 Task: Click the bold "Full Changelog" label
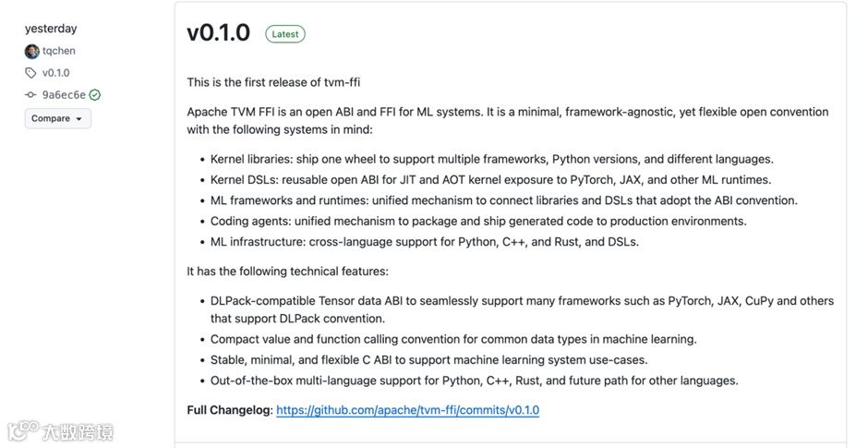(229, 410)
